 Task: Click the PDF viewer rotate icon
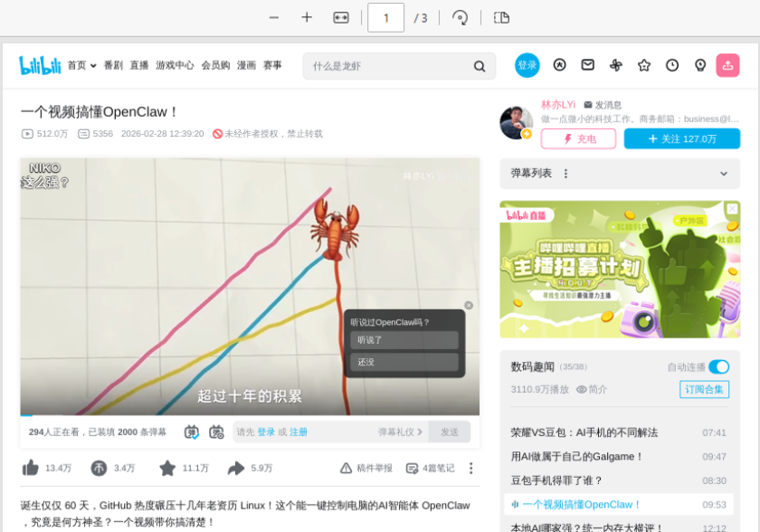[461, 17]
